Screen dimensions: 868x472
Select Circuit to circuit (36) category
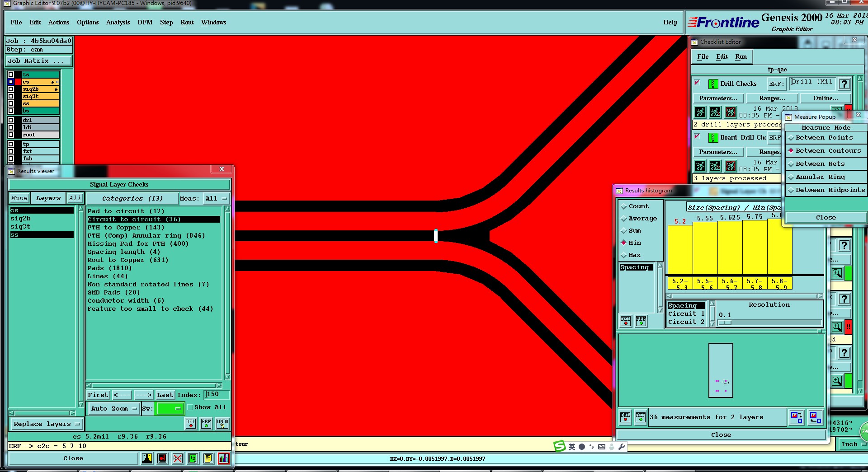pos(154,220)
